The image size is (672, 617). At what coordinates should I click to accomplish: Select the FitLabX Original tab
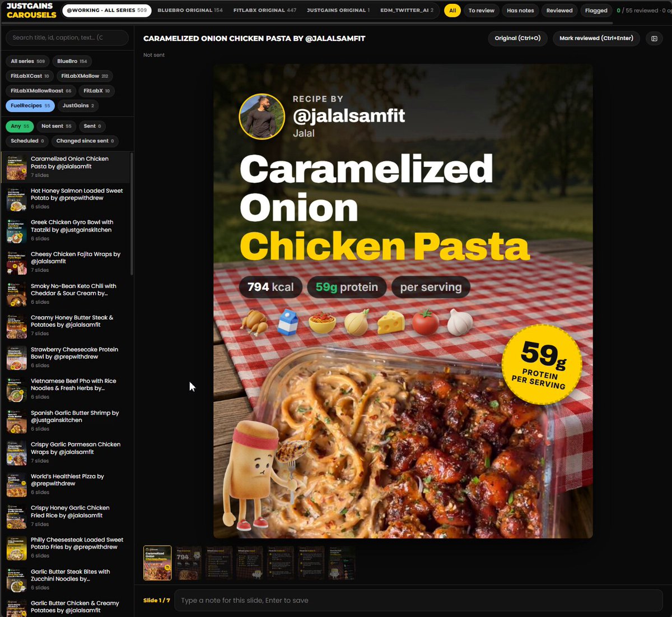265,10
